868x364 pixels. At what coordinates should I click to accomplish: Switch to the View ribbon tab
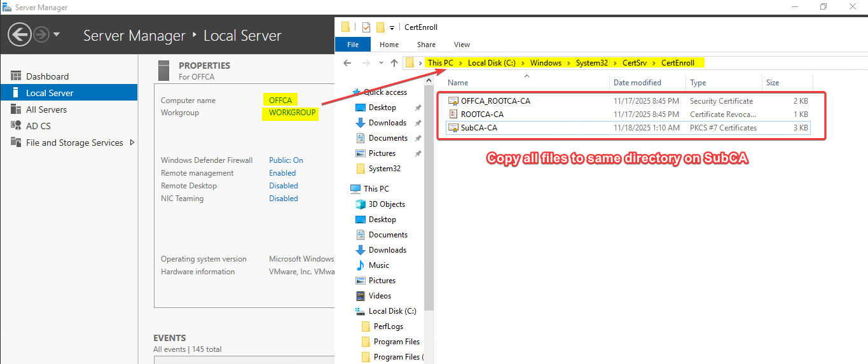462,45
